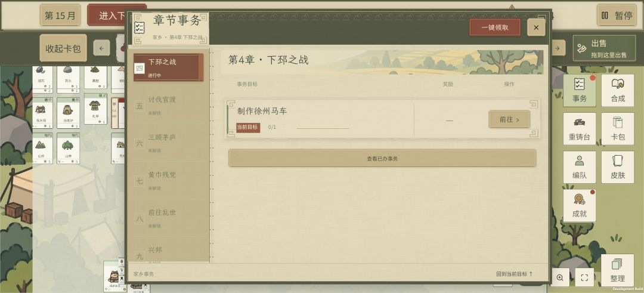Toggle fullscreen view icon
Screen dimensions: 644x293
point(584,277)
